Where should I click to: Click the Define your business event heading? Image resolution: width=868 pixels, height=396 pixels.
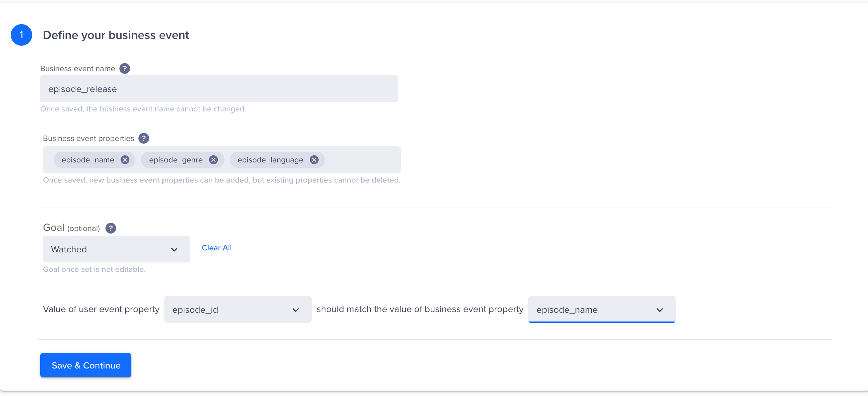(116, 35)
